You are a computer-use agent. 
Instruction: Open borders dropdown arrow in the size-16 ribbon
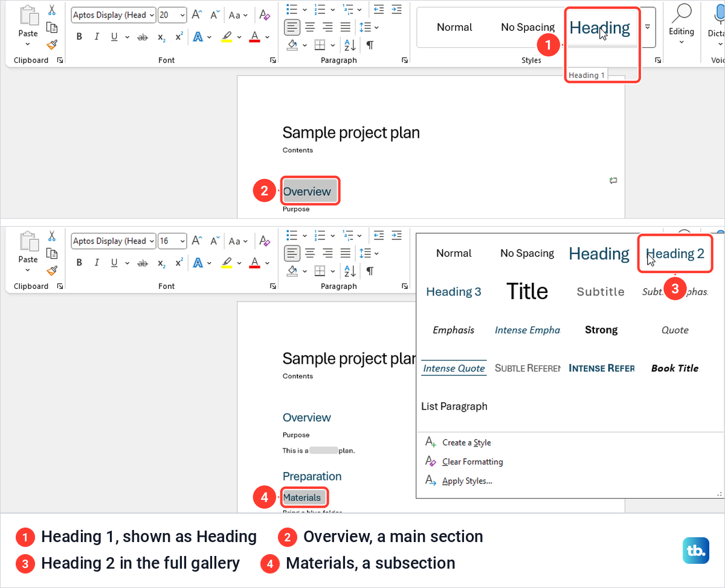tap(333, 271)
